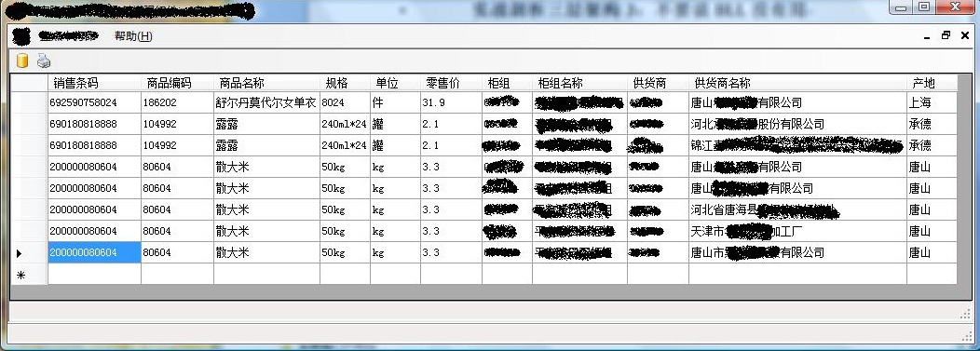Click the empty 销售条码 cell in new row
Viewport: 980px width, 351px height.
point(94,274)
